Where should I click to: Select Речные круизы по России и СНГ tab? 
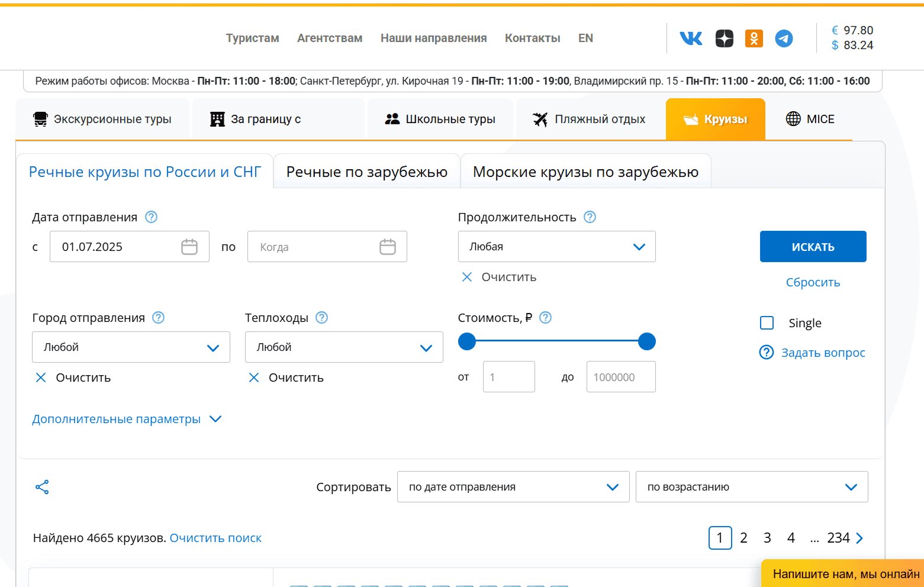click(x=145, y=172)
